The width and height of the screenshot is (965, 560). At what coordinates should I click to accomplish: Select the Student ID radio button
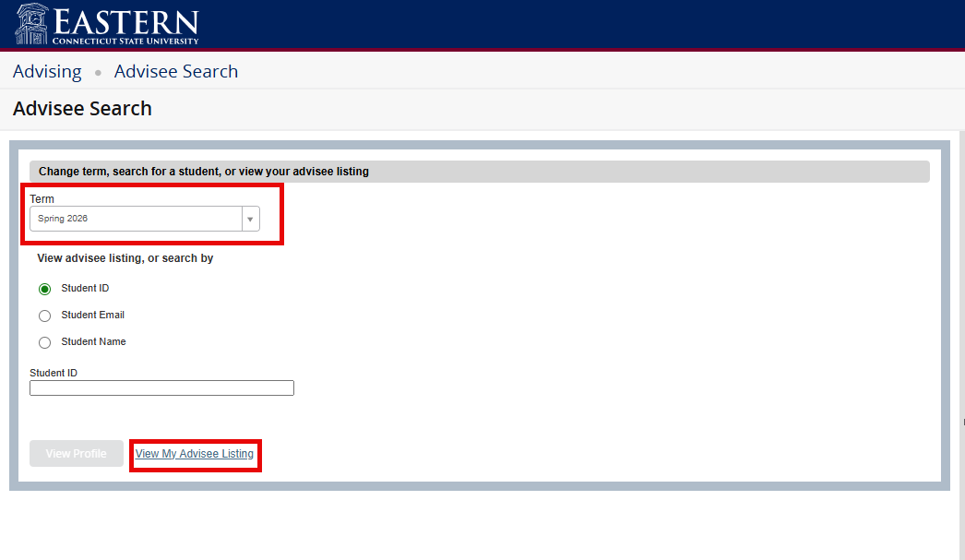[45, 289]
